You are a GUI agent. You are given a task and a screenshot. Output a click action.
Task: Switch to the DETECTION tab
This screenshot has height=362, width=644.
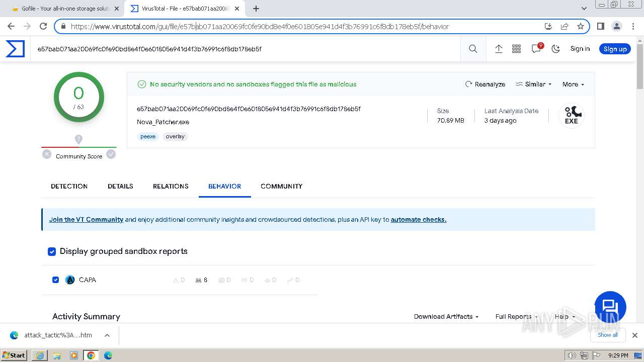click(69, 186)
